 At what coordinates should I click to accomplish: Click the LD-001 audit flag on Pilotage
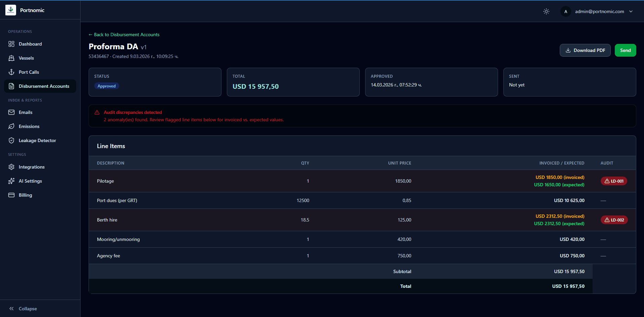coord(613,181)
